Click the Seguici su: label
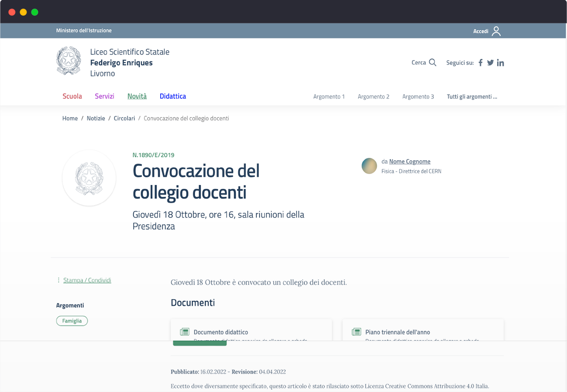Screen dimensions: 567x392 click(x=460, y=63)
